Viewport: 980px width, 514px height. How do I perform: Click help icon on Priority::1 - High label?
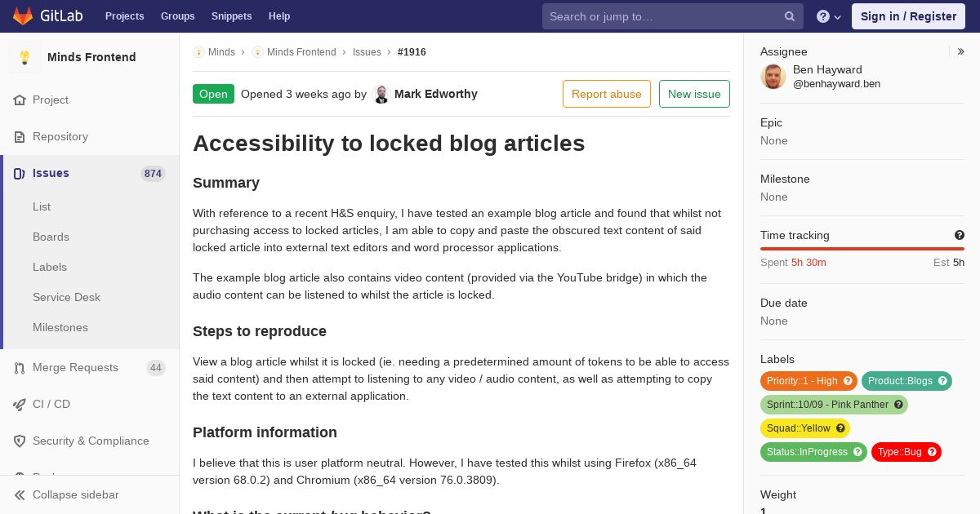point(848,381)
